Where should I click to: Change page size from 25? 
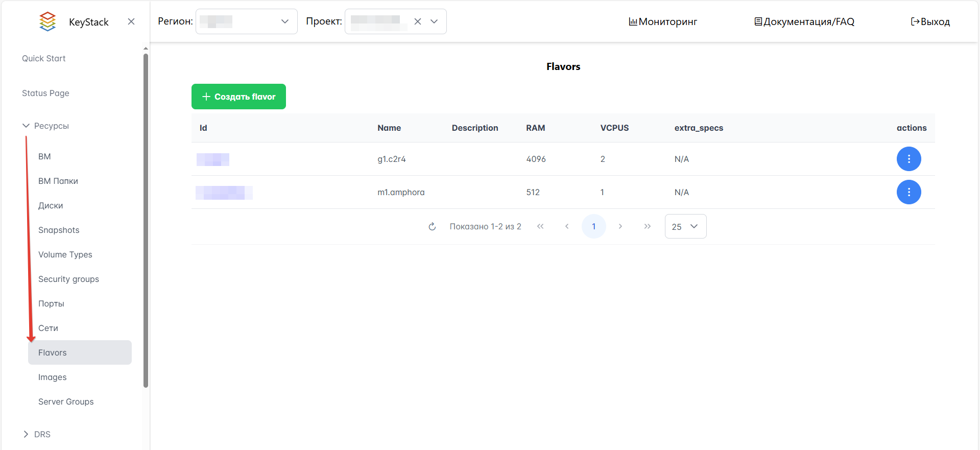(685, 226)
